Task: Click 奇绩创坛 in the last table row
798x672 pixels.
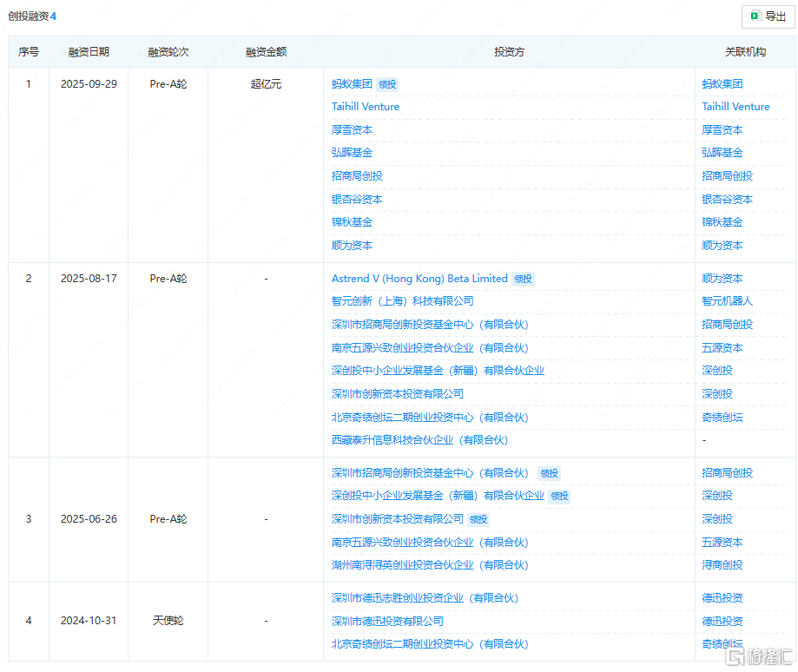Action: click(722, 644)
